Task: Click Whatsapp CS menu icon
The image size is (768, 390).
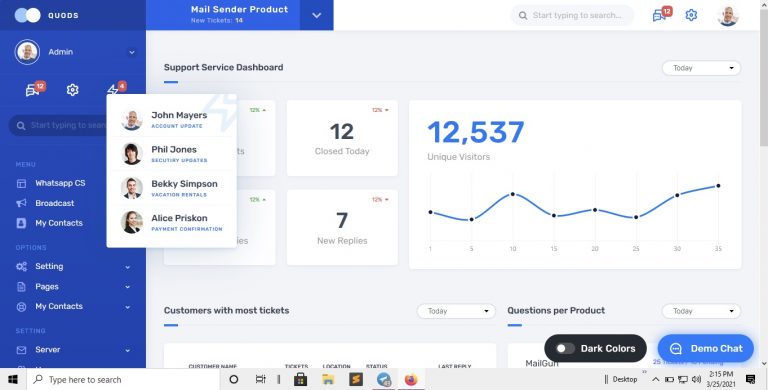Action: [22, 183]
